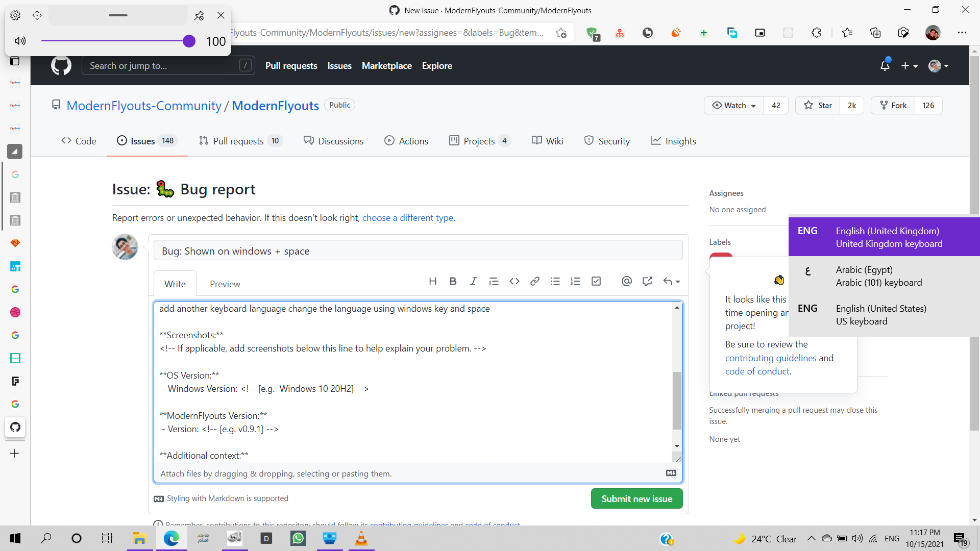Apply italic formatting in the editor
This screenshot has height=551, width=980.
point(473,281)
